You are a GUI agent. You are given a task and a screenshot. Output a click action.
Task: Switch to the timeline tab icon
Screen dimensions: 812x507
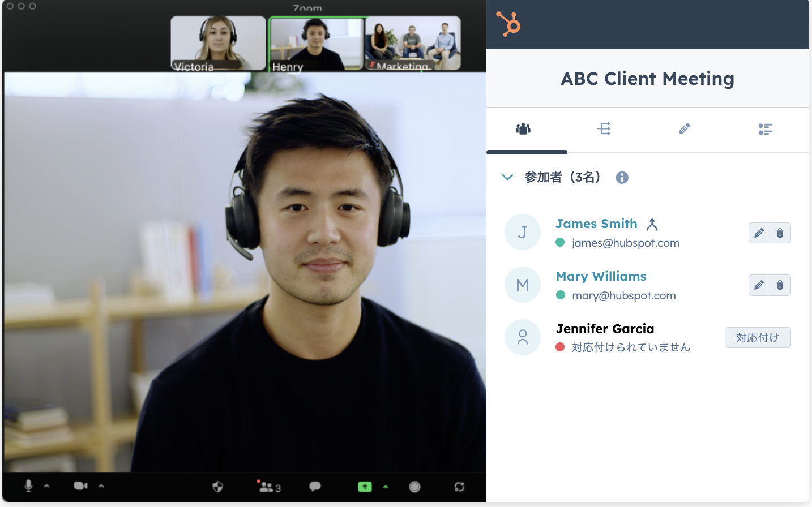point(604,129)
